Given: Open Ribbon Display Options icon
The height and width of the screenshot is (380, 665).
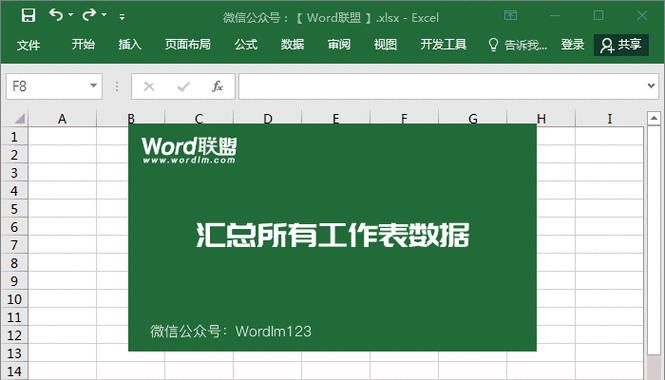Looking at the screenshot, I should tap(510, 16).
